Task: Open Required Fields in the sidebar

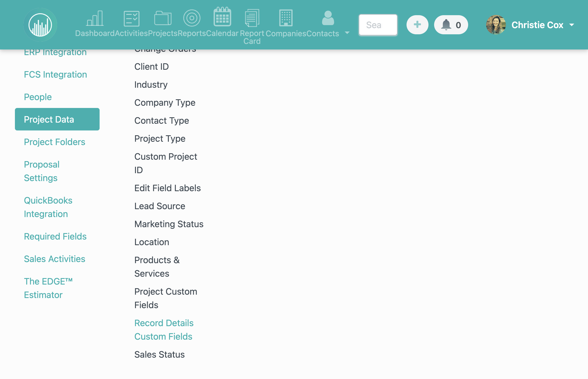Action: [55, 236]
